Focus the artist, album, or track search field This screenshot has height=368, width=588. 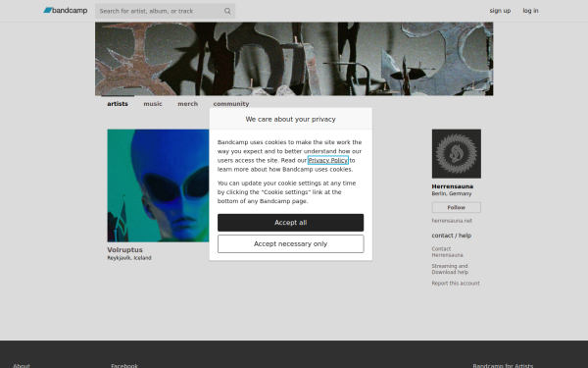pyautogui.click(x=165, y=11)
